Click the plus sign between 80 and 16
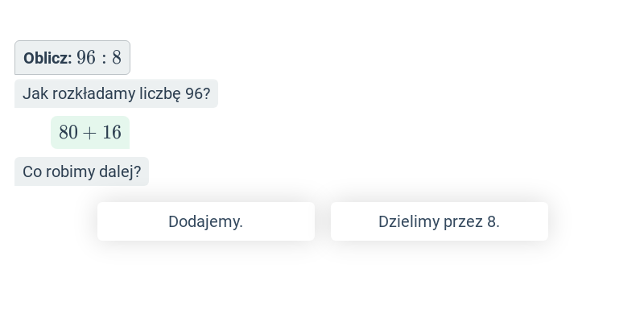The height and width of the screenshot is (322, 644). click(89, 133)
